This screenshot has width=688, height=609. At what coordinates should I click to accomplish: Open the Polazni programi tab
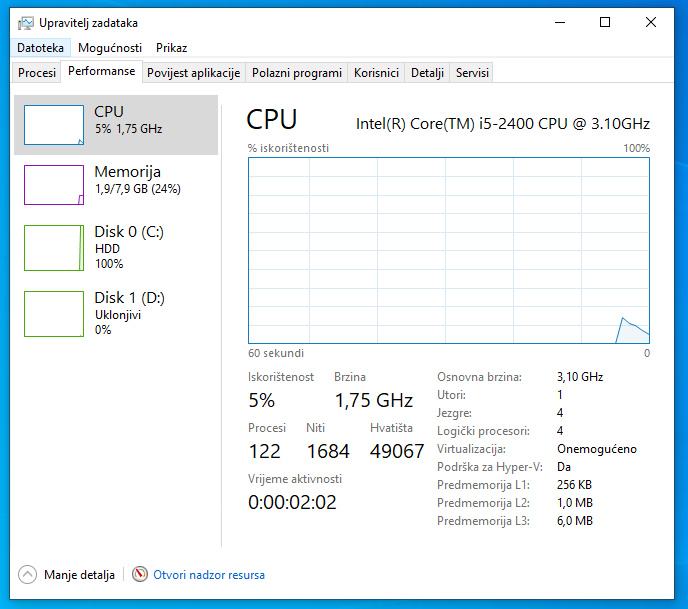pos(296,73)
